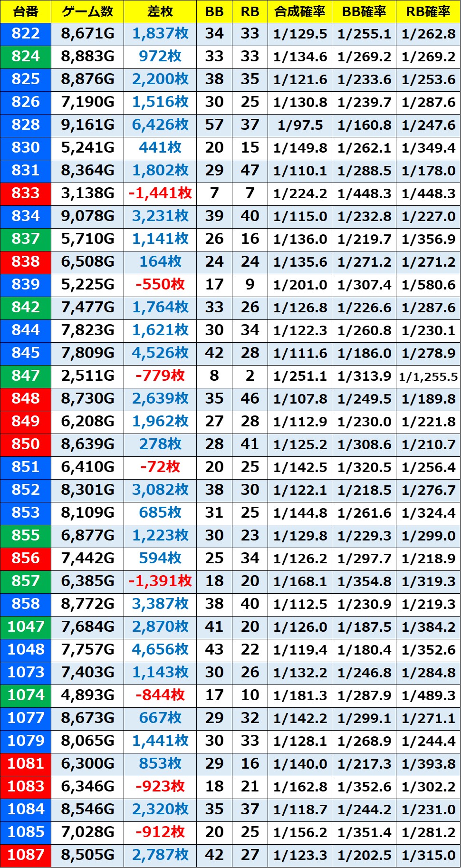461x868 pixels.
Task: Click the 1/180.4 BB probability
Action: [x=364, y=651]
